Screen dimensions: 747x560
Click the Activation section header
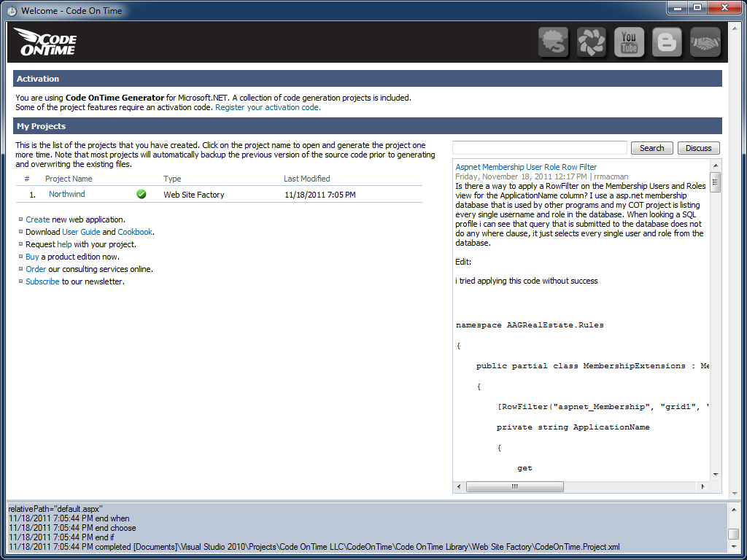click(368, 79)
